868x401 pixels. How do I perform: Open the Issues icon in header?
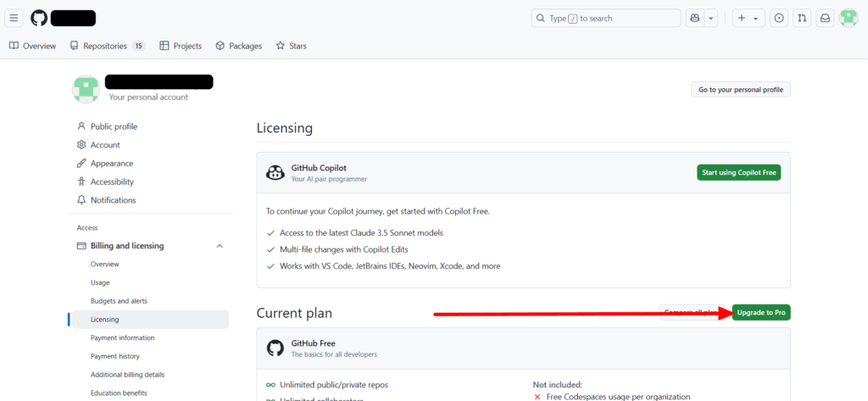coord(779,19)
